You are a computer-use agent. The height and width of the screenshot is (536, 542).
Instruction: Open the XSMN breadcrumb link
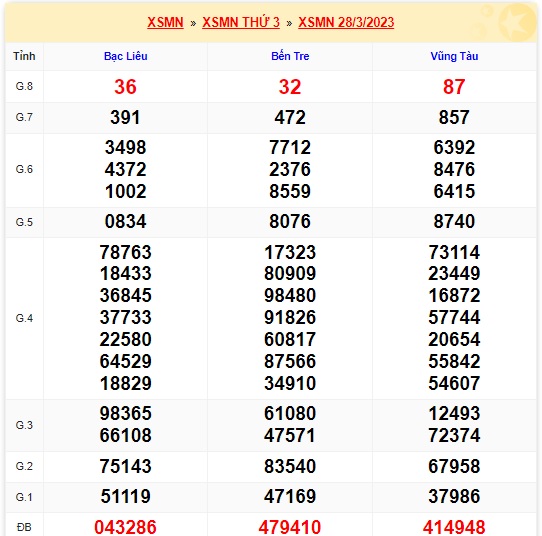(165, 22)
